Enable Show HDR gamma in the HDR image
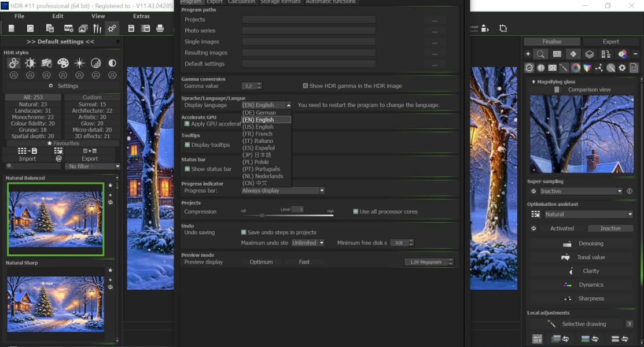This screenshot has height=347, width=644. pyautogui.click(x=306, y=86)
